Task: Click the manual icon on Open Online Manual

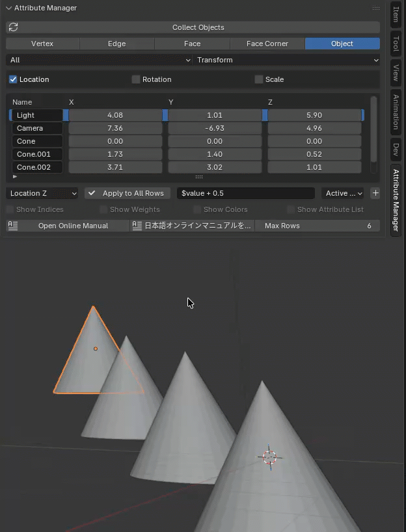Action: click(x=13, y=226)
